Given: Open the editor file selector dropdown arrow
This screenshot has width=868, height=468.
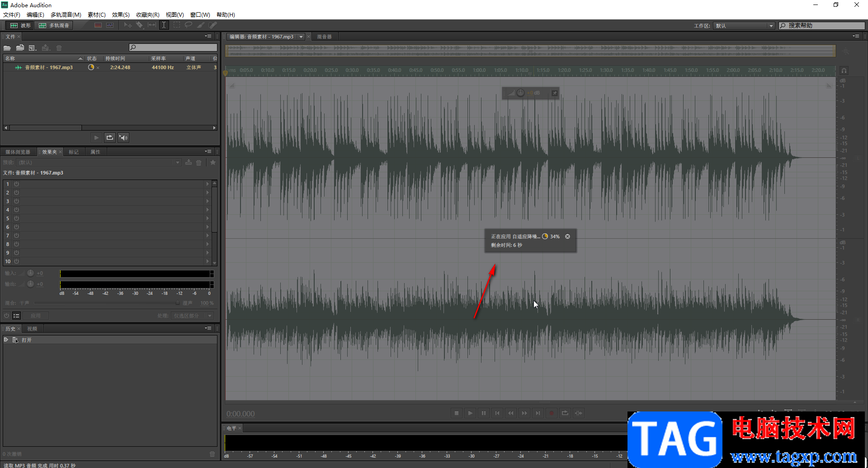Looking at the screenshot, I should pyautogui.click(x=301, y=37).
